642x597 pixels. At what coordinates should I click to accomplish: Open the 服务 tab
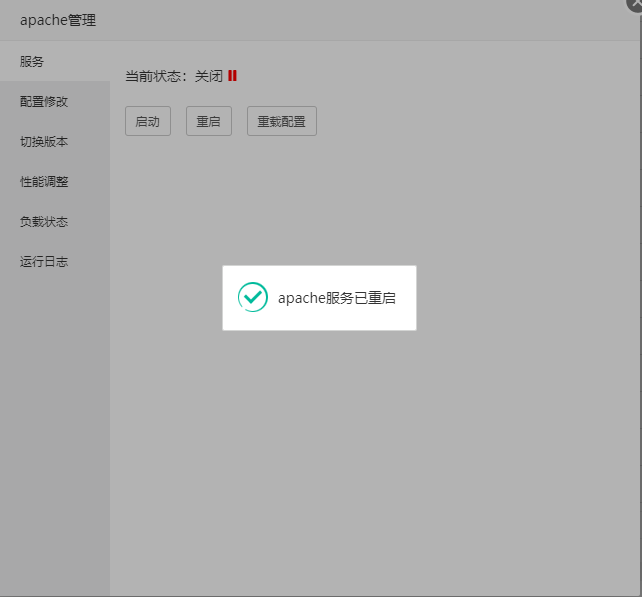(32, 62)
